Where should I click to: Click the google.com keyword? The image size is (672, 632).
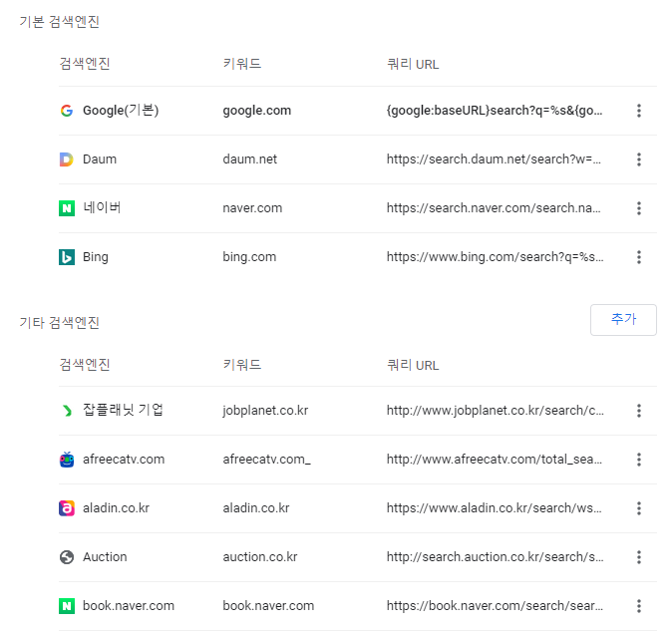(x=256, y=111)
